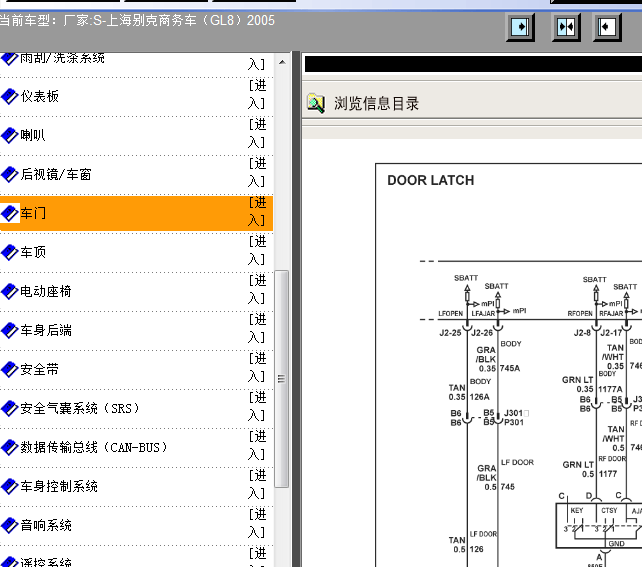Viewport: 642px width, 567px height.
Task: Click the 1177A wire number
Action: tap(610, 389)
